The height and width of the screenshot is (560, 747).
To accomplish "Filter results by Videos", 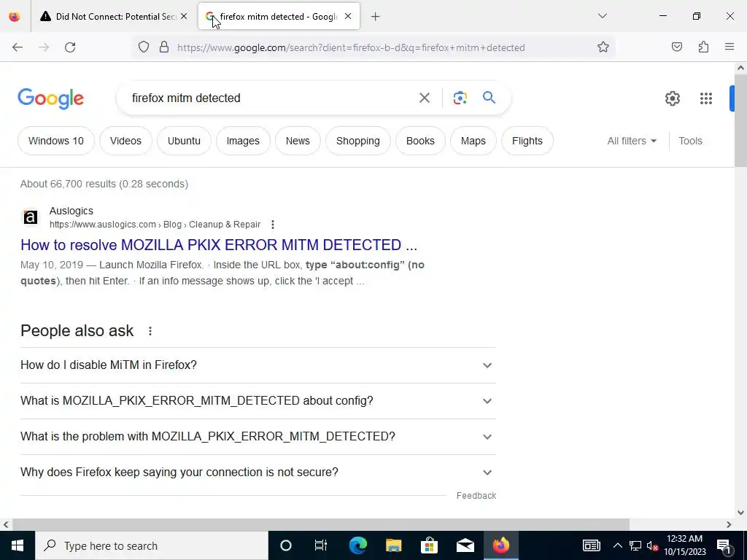I will coord(125,141).
